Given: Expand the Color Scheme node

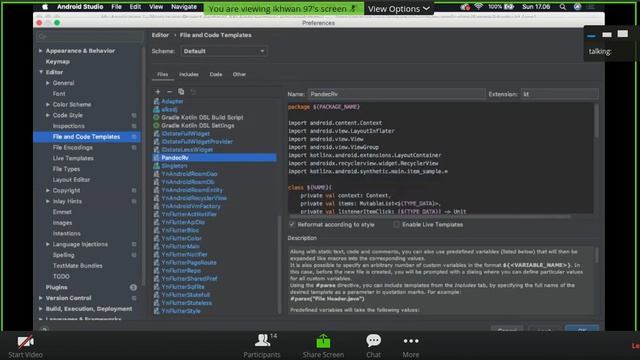Looking at the screenshot, I should tap(48, 104).
